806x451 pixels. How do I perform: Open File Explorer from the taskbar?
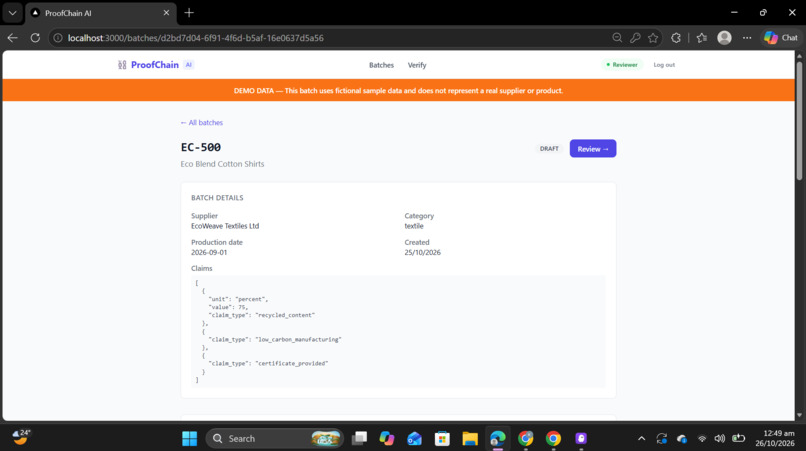coord(470,438)
